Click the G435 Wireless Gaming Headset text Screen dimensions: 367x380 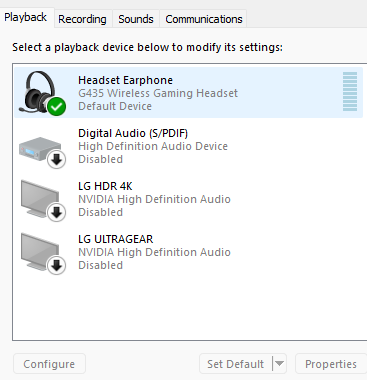[x=158, y=93]
